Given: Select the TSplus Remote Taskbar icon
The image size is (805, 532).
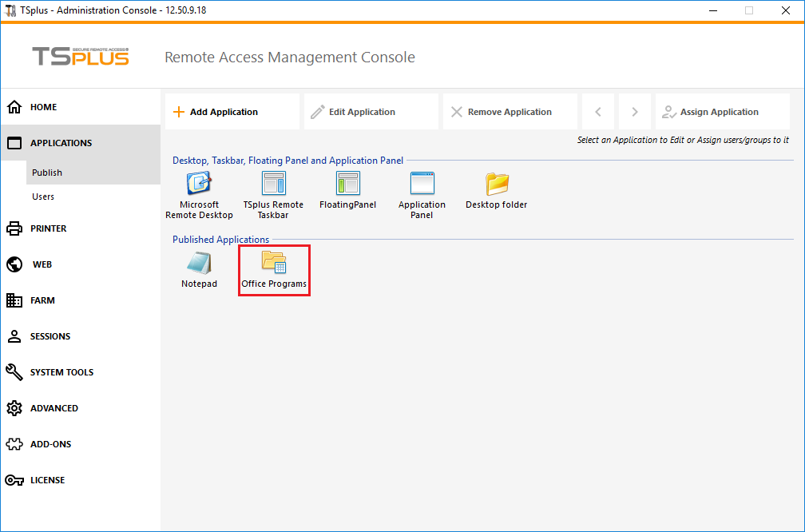Looking at the screenshot, I should pyautogui.click(x=273, y=184).
